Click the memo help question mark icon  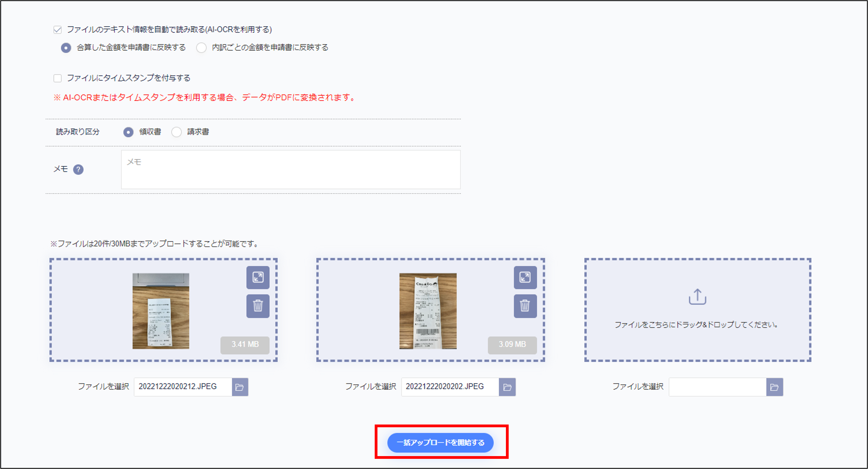tap(78, 169)
